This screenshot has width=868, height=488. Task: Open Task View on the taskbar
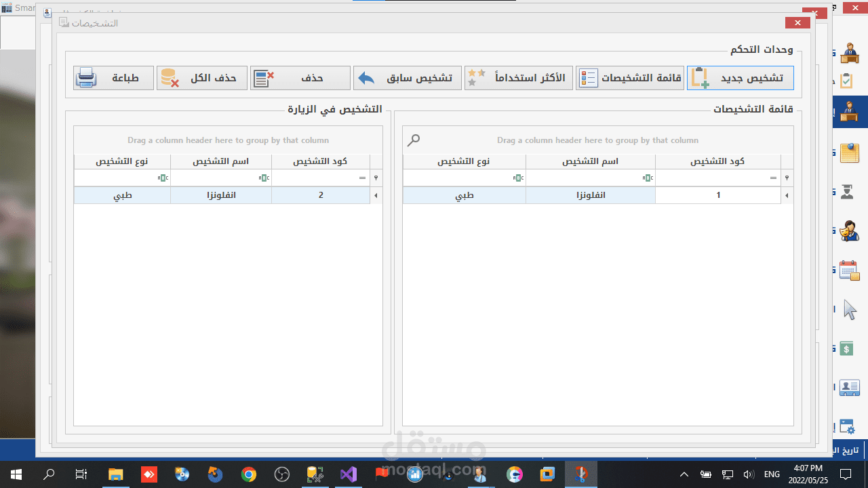click(x=81, y=474)
